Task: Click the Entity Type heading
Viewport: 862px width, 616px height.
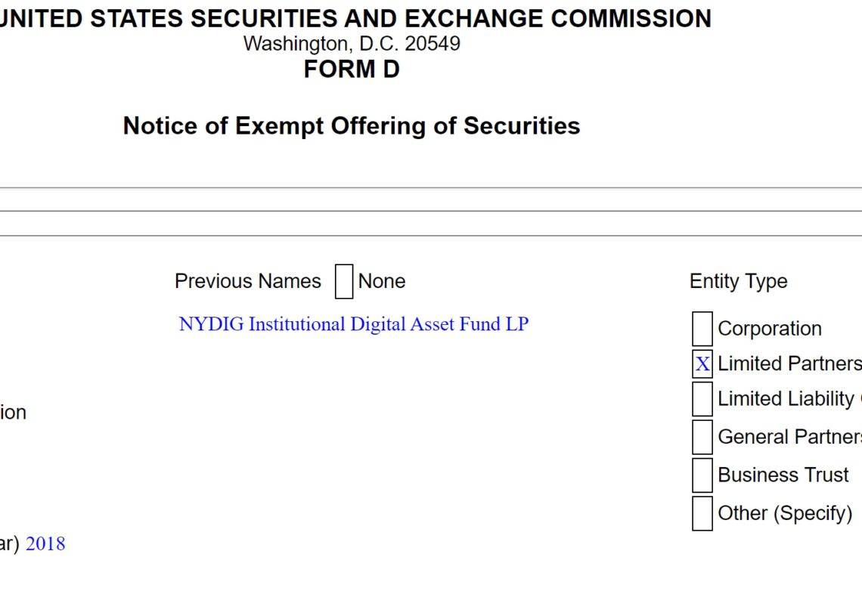Action: (738, 281)
